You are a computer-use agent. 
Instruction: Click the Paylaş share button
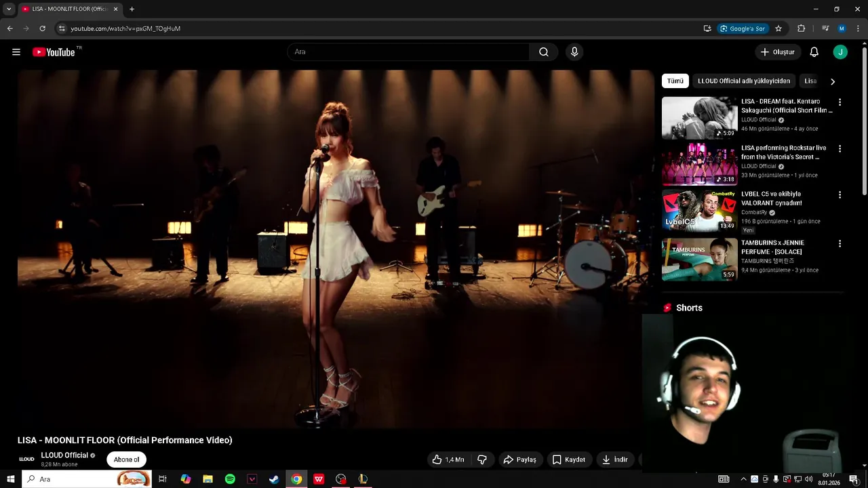pyautogui.click(x=519, y=460)
